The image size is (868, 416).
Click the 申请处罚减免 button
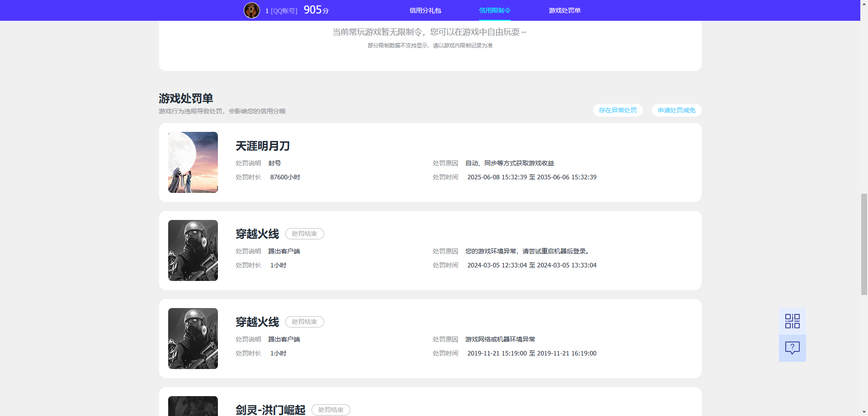(676, 110)
